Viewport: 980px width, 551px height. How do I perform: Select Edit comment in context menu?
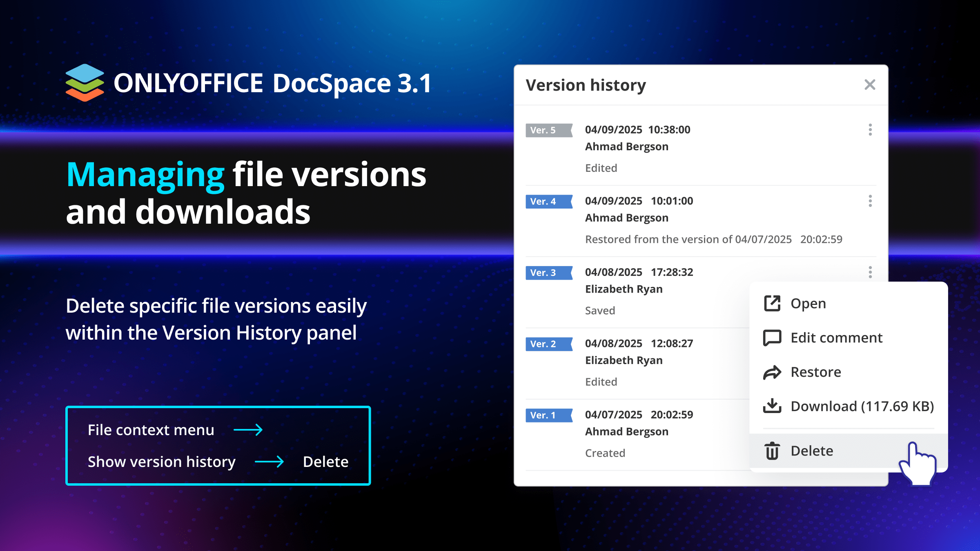click(836, 338)
